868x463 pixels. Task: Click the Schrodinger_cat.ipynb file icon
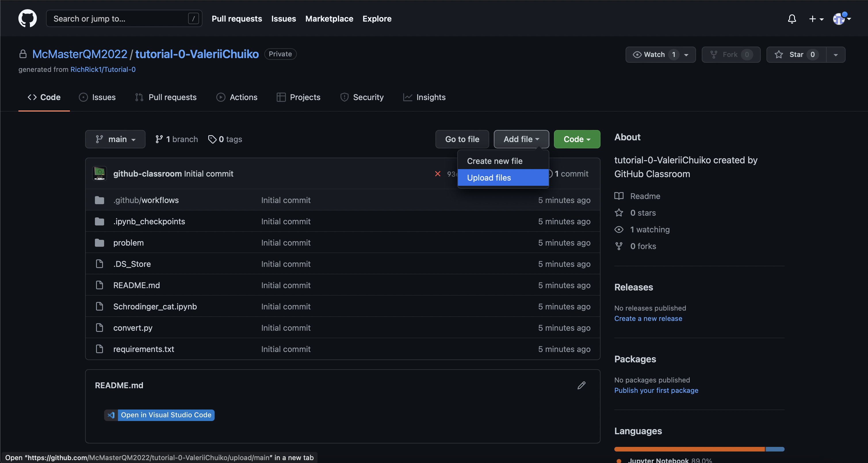[x=100, y=306]
